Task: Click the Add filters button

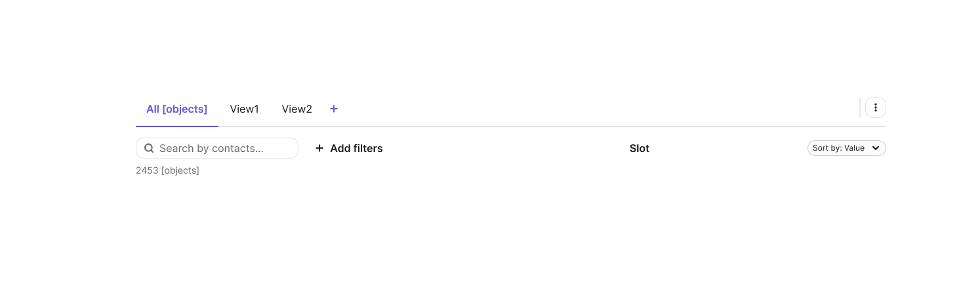Action: pyautogui.click(x=349, y=148)
